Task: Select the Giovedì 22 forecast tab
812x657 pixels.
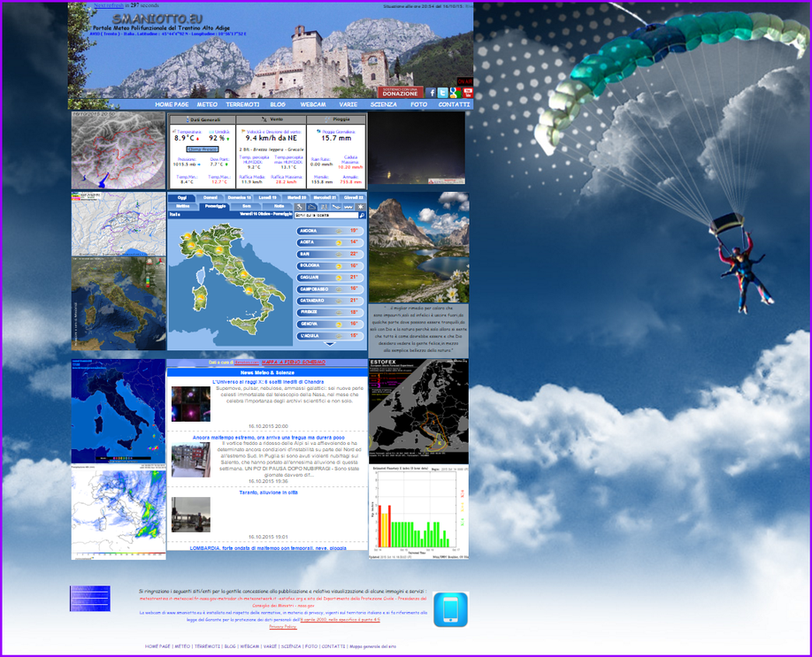Action: pyautogui.click(x=354, y=198)
